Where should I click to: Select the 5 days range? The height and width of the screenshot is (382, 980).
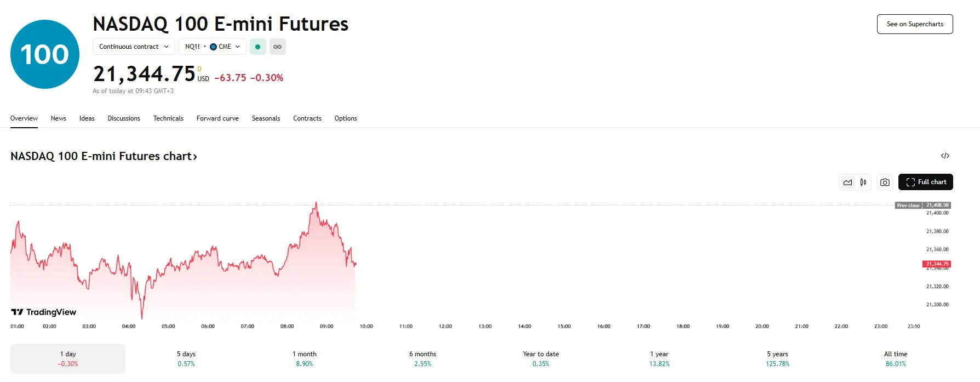tap(186, 358)
